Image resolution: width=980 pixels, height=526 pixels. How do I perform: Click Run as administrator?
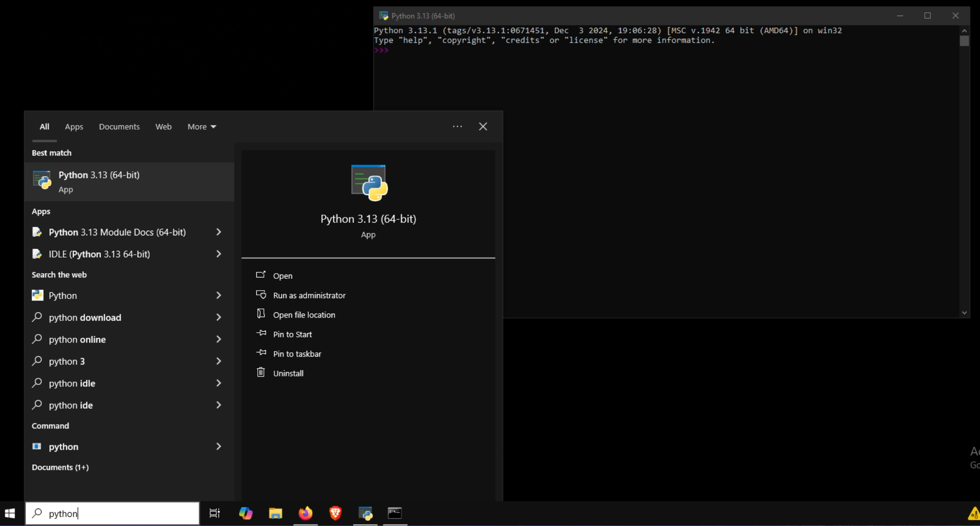(x=309, y=295)
